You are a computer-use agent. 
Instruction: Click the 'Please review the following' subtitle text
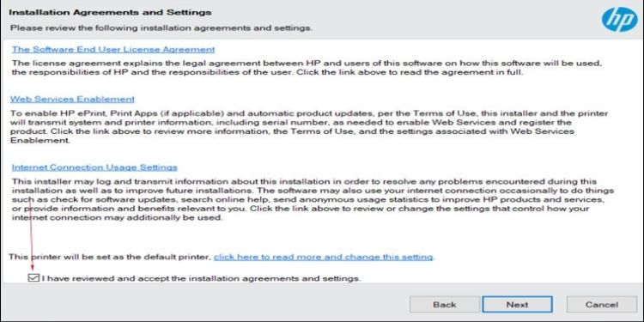[x=161, y=28]
